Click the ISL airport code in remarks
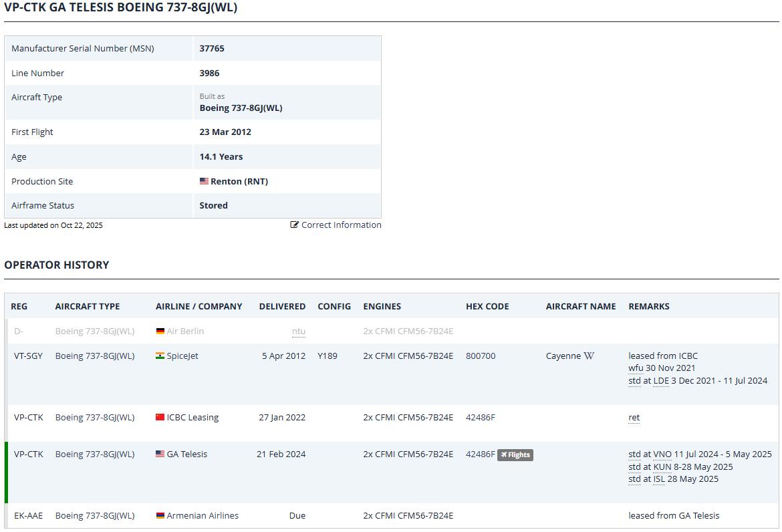This screenshot has height=532, width=782. point(659,479)
